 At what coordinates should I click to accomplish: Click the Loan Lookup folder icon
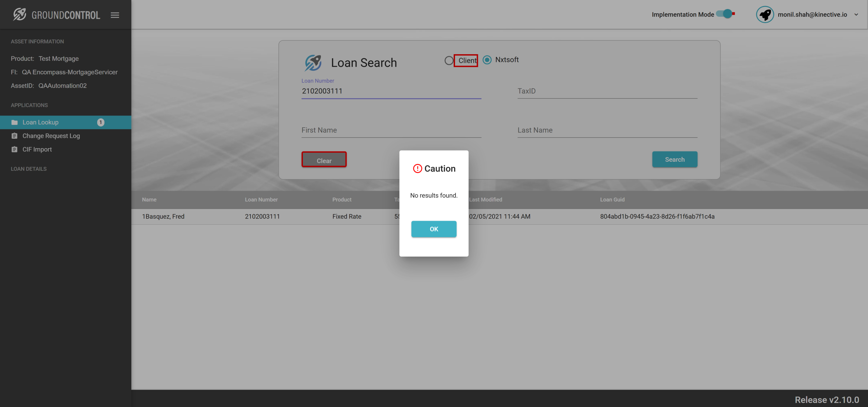click(15, 122)
